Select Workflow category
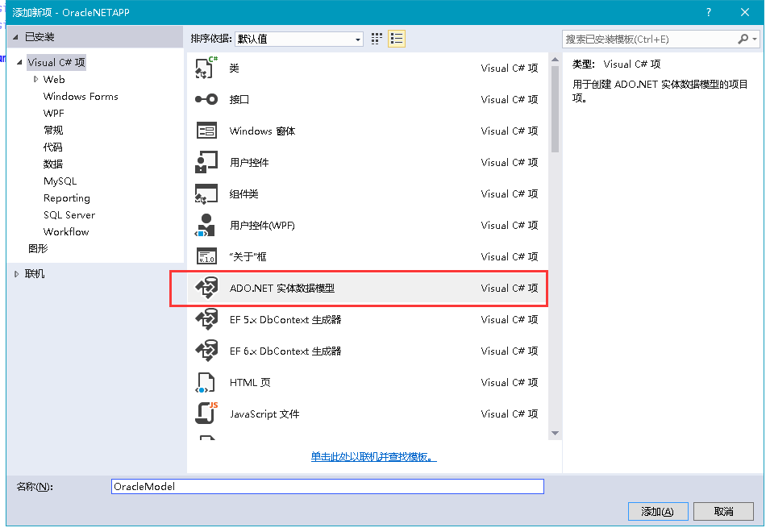Image resolution: width=770 pixels, height=532 pixels. (x=66, y=231)
